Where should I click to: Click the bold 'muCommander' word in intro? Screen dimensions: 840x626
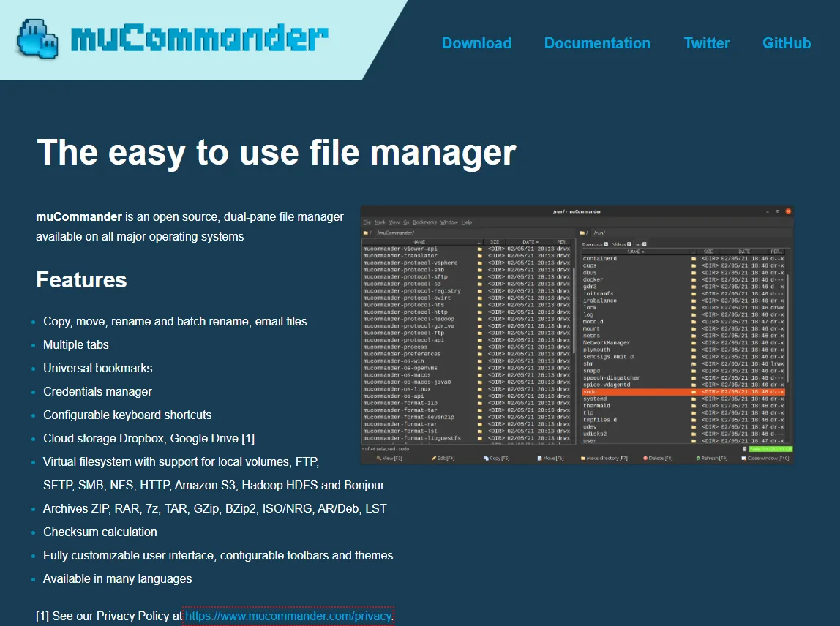point(79,217)
